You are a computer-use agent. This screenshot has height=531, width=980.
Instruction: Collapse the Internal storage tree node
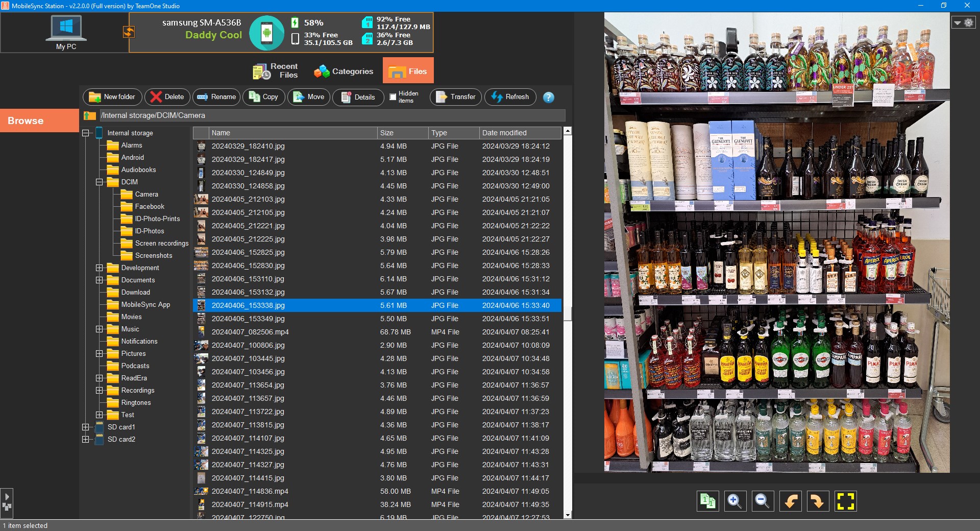(86, 133)
